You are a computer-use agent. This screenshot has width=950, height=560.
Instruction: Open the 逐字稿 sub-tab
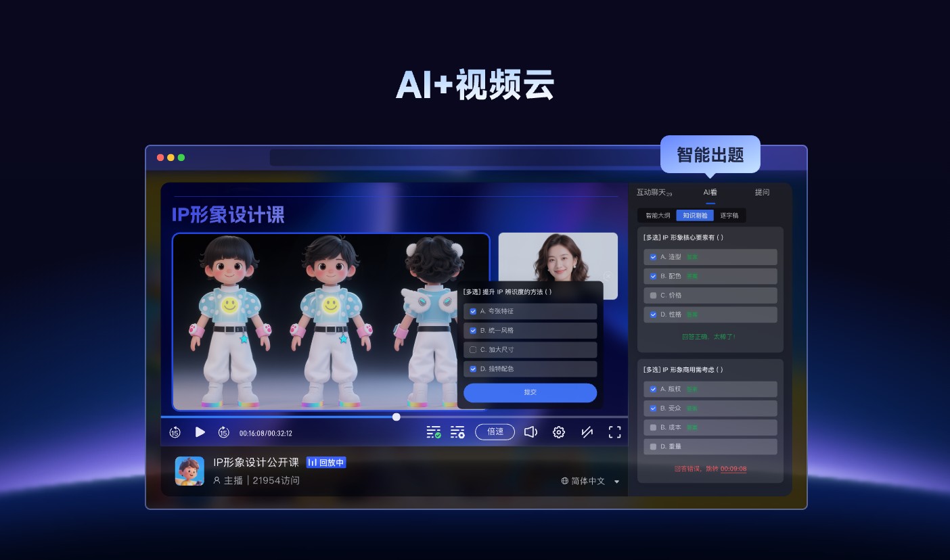pyautogui.click(x=729, y=216)
